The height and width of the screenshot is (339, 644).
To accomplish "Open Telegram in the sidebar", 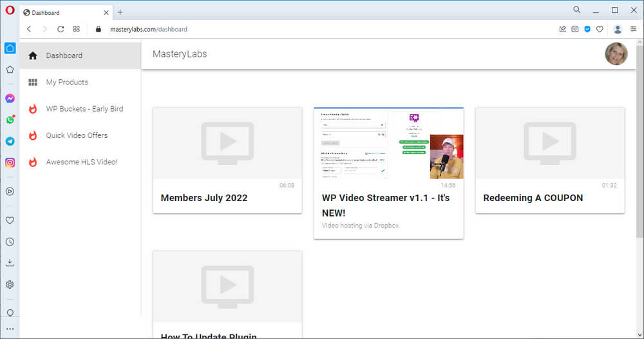I will [x=10, y=141].
